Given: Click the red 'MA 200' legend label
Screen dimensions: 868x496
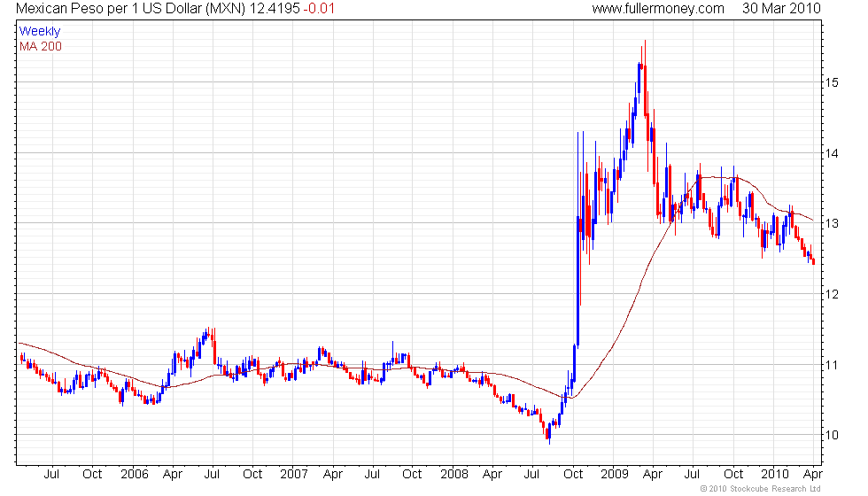Looking at the screenshot, I should coord(41,46).
